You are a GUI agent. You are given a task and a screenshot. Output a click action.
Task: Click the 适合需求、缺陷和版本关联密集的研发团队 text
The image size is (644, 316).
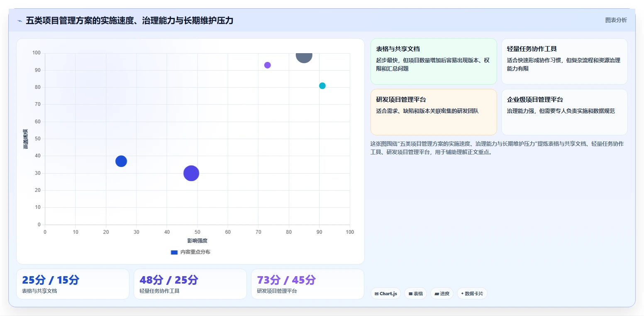[x=427, y=111]
